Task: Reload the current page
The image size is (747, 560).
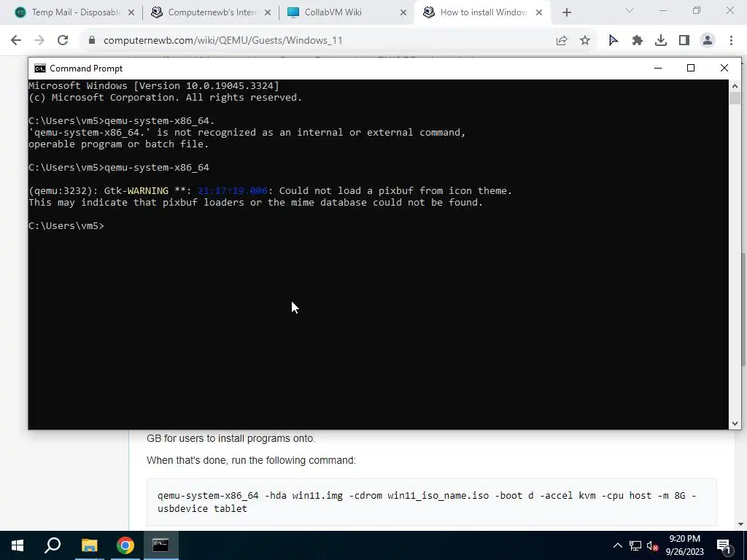Action: [x=63, y=41]
